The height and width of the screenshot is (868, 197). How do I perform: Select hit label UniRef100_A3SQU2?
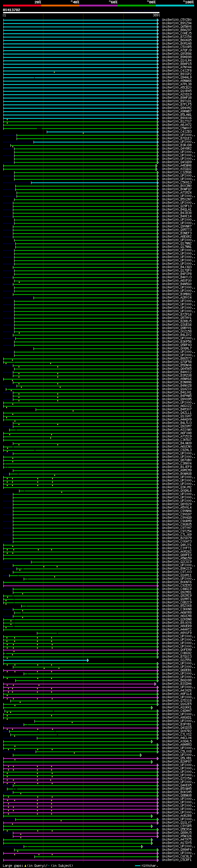tap(177, 169)
